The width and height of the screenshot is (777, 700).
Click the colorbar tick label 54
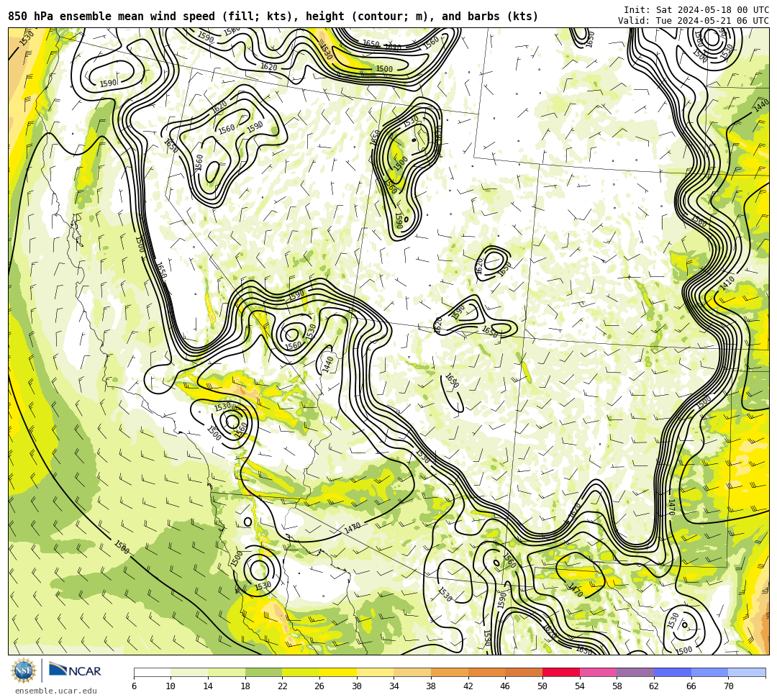pyautogui.click(x=580, y=686)
